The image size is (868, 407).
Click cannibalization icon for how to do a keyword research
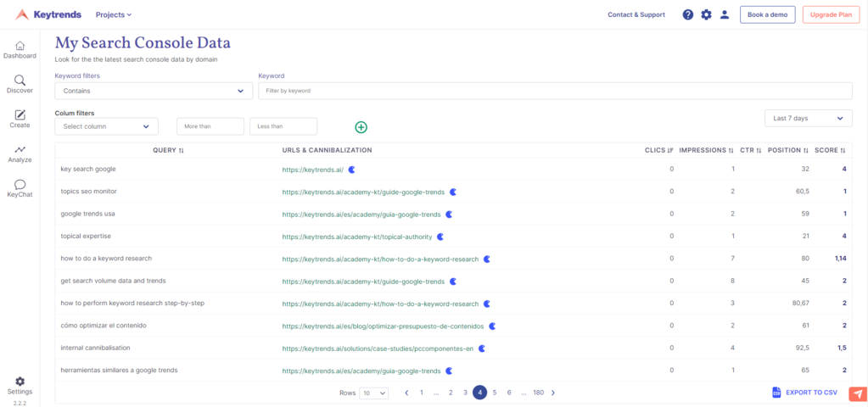coord(486,259)
